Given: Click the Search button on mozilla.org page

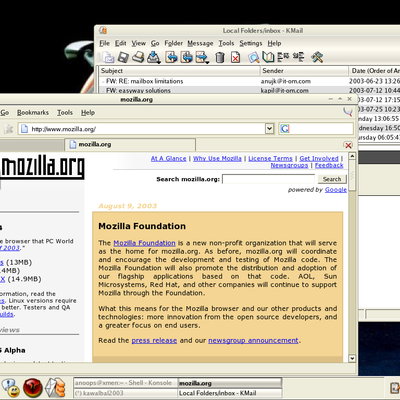Looking at the screenshot, I should (x=332, y=179).
